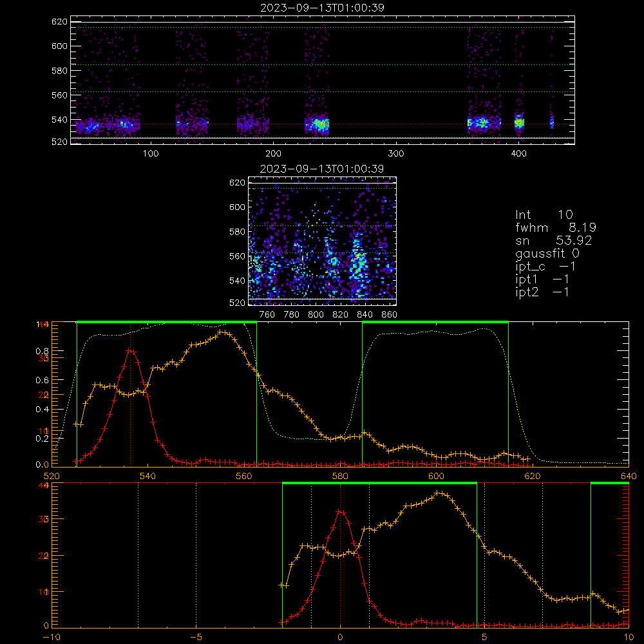Image resolution: width=644 pixels, height=644 pixels.
Task: Click y-axis label 0.4 of third profile plot
Action: tap(43, 410)
